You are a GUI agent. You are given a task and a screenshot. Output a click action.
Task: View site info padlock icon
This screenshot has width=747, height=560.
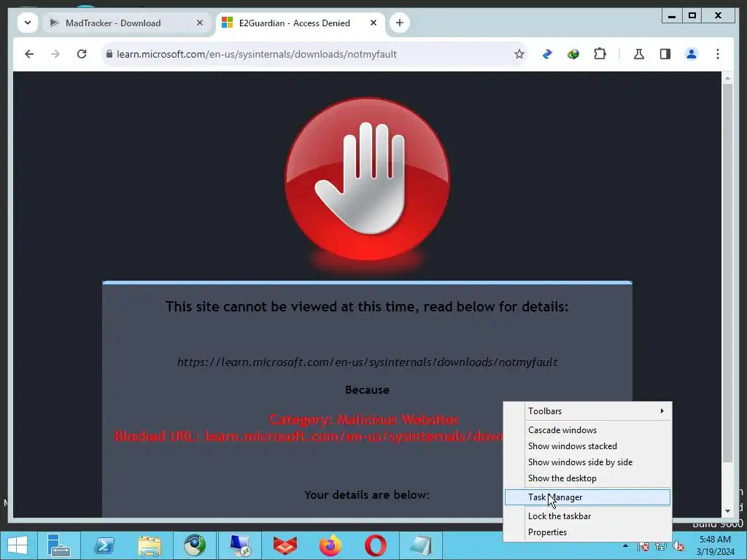point(109,54)
